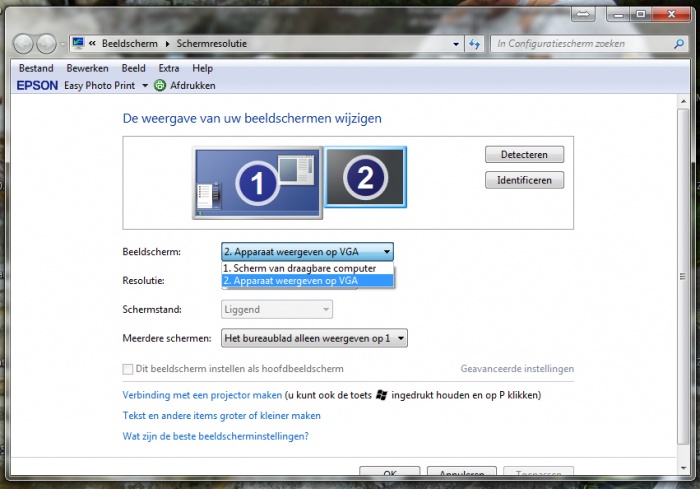
Task: Open the Beeldscherm combo box
Action: pos(307,252)
